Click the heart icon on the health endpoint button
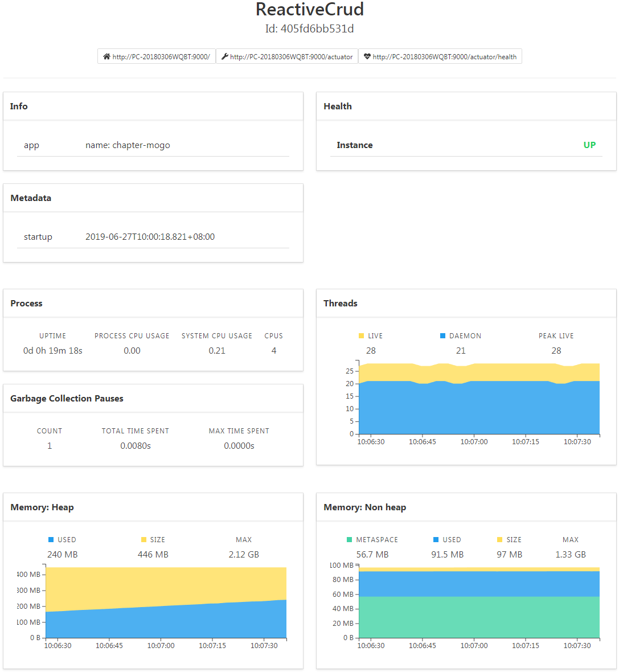The image size is (619, 672). tap(367, 56)
